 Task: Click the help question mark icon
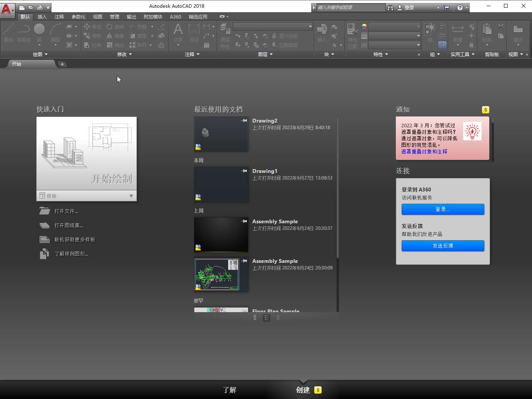click(x=460, y=8)
